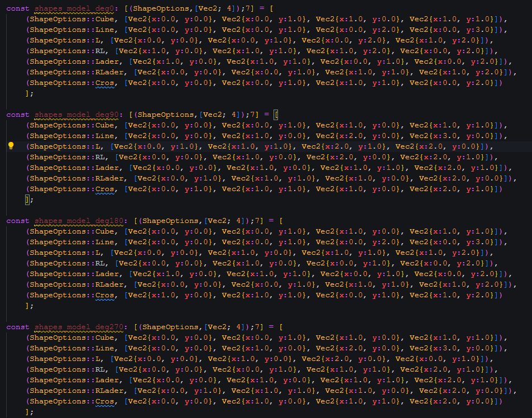Click the closing ]; of the deg270 array
532x418 pixels.
point(30,412)
